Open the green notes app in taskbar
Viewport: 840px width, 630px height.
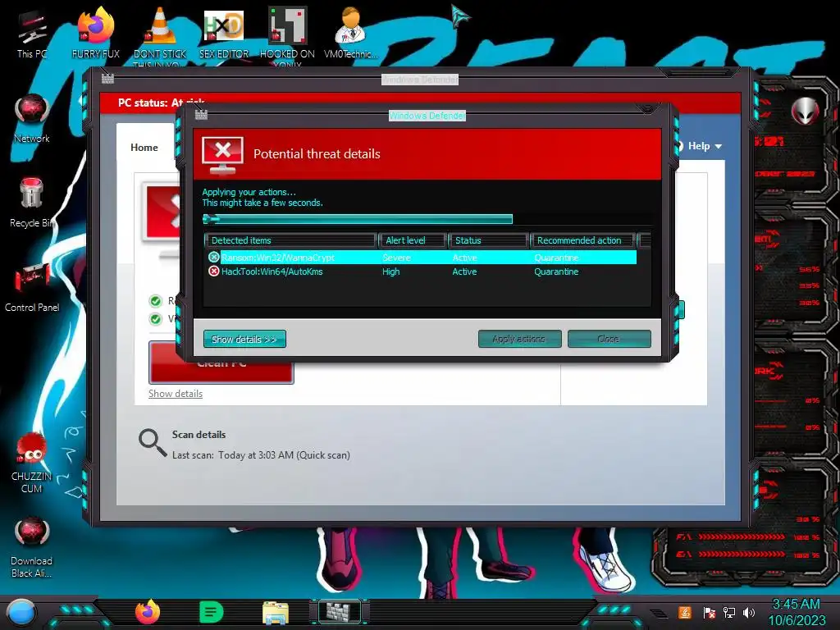211,612
